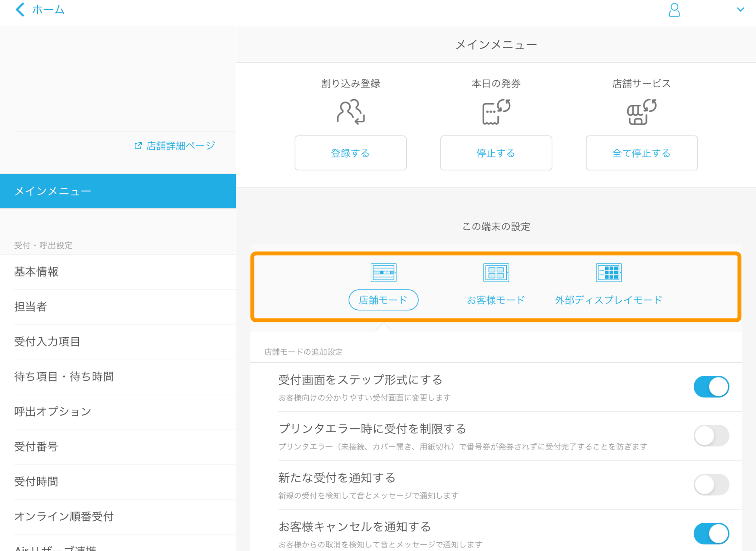Select 外部ディスプレイモード icon
The image size is (756, 551).
pos(609,272)
